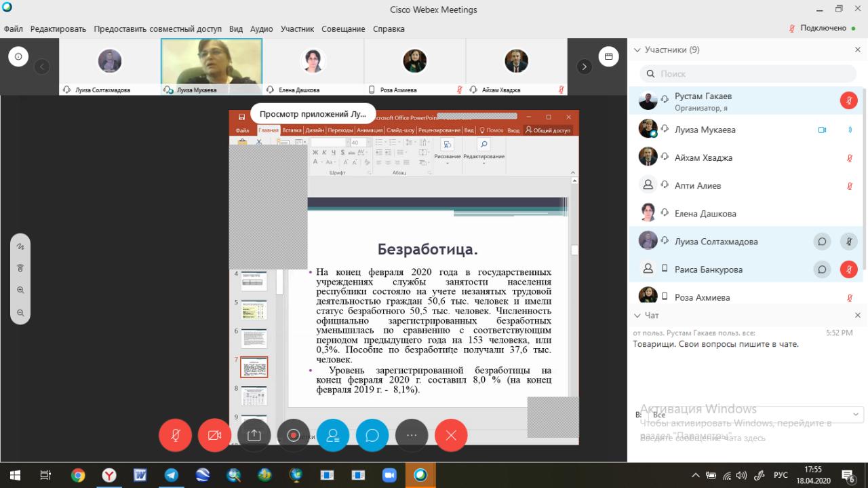Click Роза Ахмиева muted mic icon
This screenshot has height=488, width=868.
(849, 297)
